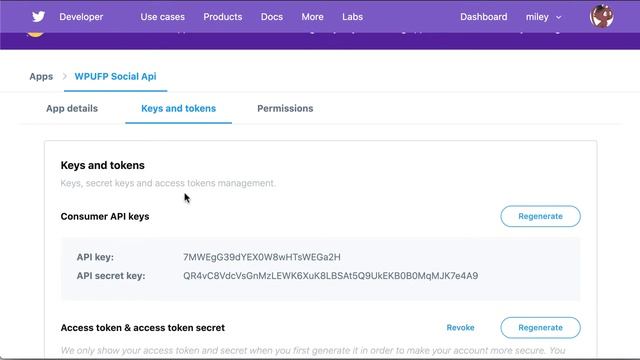The height and width of the screenshot is (360, 640).
Task: Open the Products menu
Action: click(x=222, y=17)
